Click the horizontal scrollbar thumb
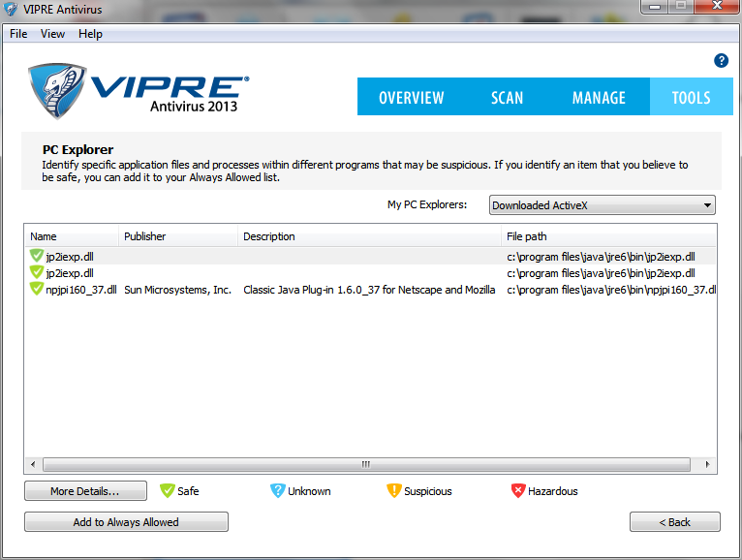The height and width of the screenshot is (560, 742). 366,464
